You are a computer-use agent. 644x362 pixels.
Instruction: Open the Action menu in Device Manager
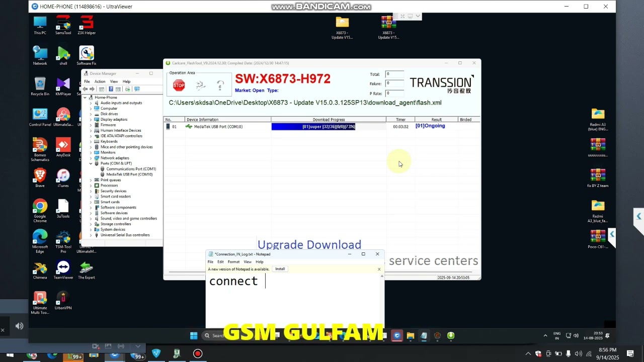click(100, 81)
